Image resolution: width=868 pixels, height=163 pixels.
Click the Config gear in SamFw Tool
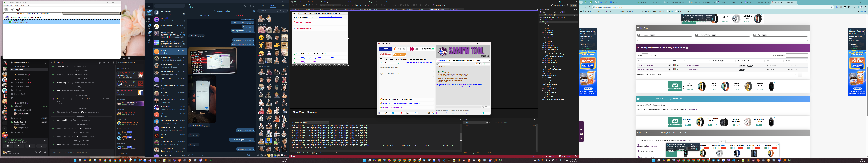[x=431, y=113]
